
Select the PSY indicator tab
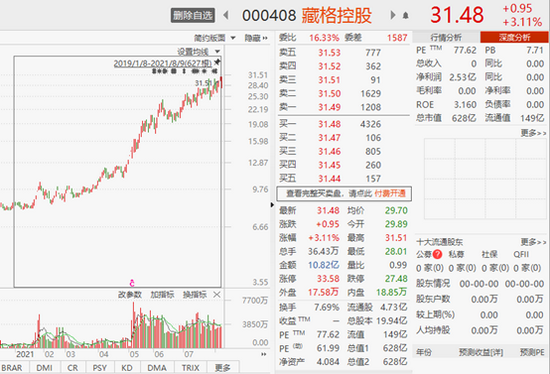click(100, 368)
